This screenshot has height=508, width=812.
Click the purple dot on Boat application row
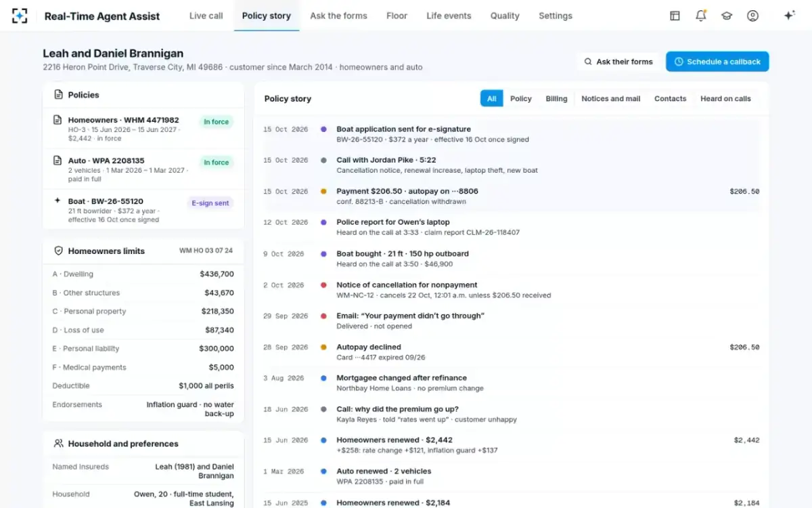pyautogui.click(x=323, y=129)
